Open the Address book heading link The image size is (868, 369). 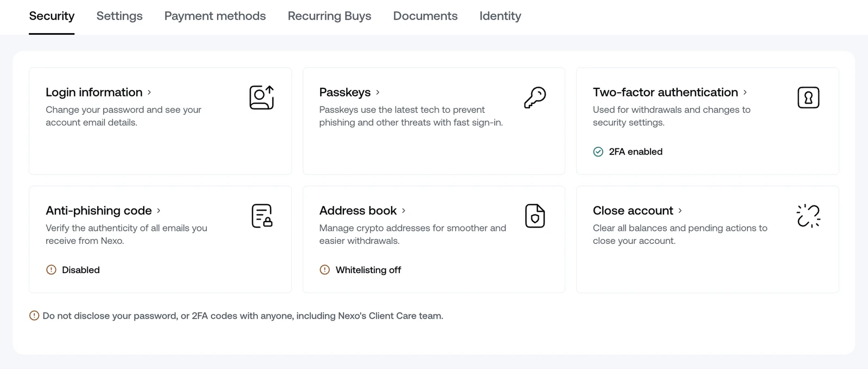(x=358, y=210)
